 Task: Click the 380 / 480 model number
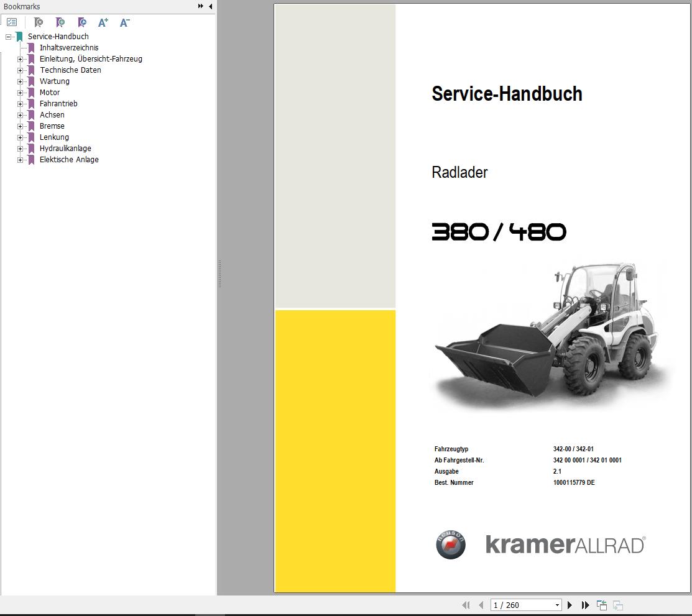499,232
